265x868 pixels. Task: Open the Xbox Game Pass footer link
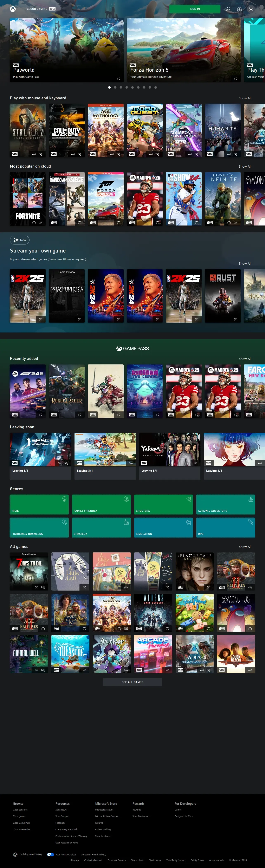point(21,823)
